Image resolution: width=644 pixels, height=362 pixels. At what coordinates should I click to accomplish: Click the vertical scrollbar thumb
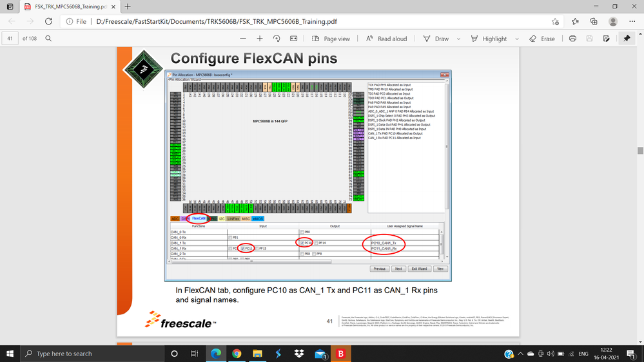pos(640,151)
